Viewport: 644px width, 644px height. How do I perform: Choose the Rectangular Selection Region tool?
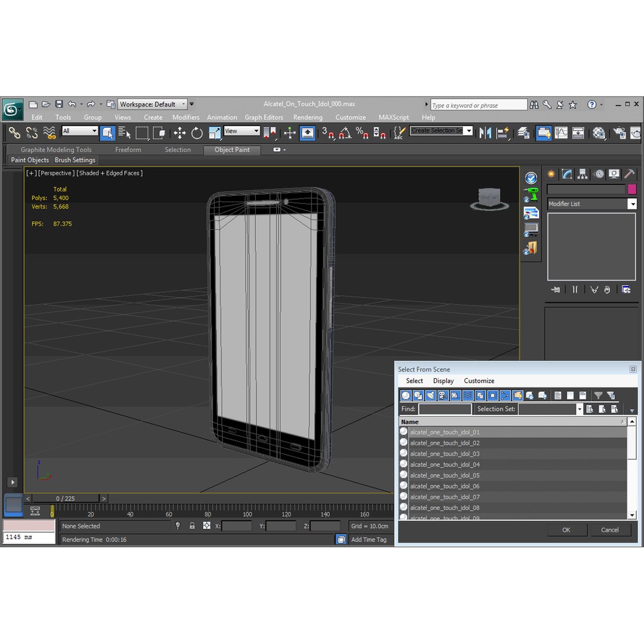pyautogui.click(x=142, y=132)
